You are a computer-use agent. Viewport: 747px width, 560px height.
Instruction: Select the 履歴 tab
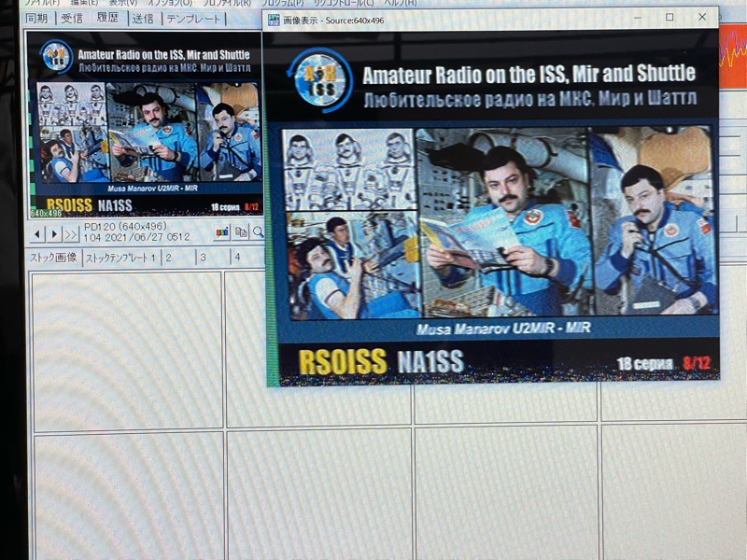pyautogui.click(x=107, y=18)
